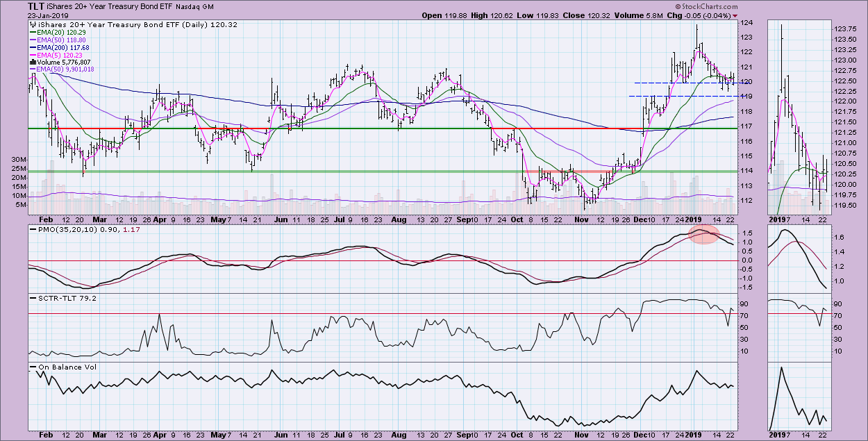
Task: Click the purple EMA(50) 118.80 line marker
Action: (33, 39)
